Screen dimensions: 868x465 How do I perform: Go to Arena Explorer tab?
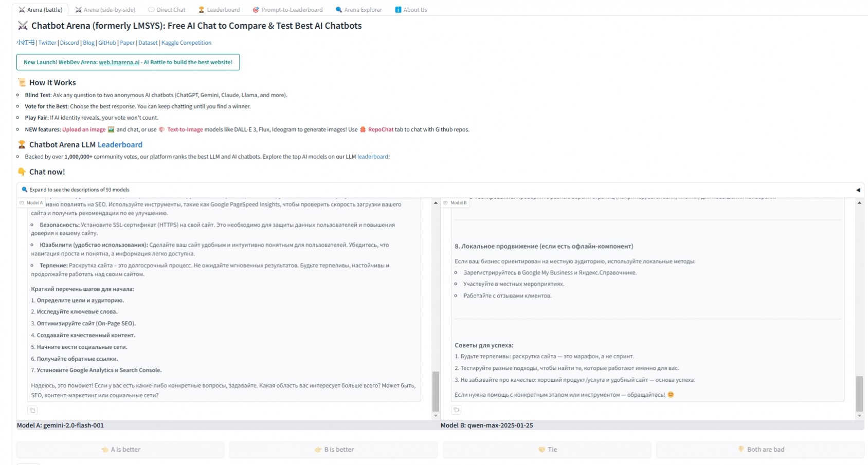click(x=359, y=10)
